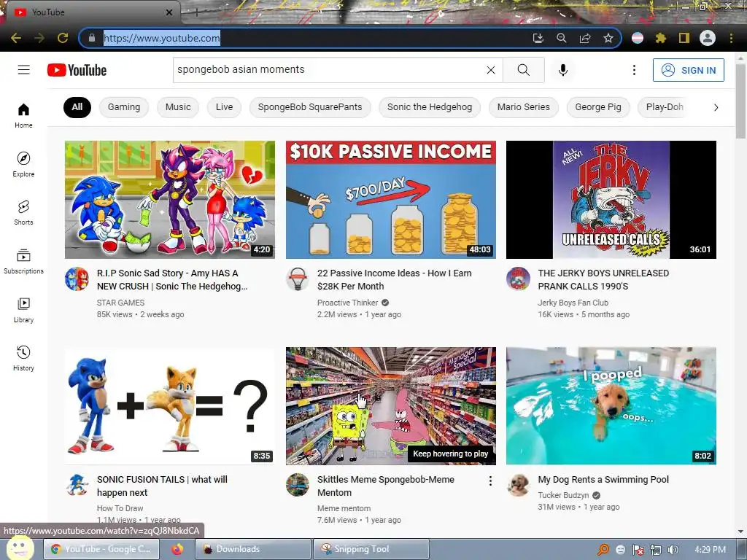The image size is (747, 560).
Task: Play the $10K Passive Income thumbnail
Action: (391, 200)
